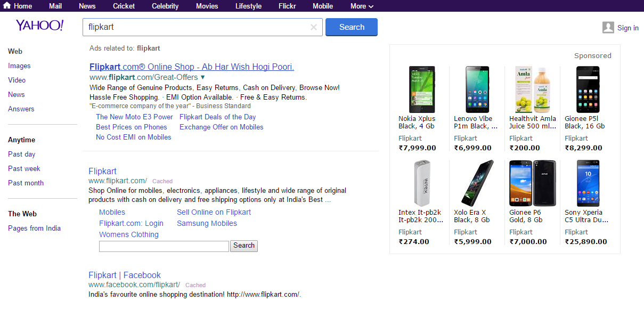Click the Sony Xperia C5 Ultra thumbnail

click(588, 183)
